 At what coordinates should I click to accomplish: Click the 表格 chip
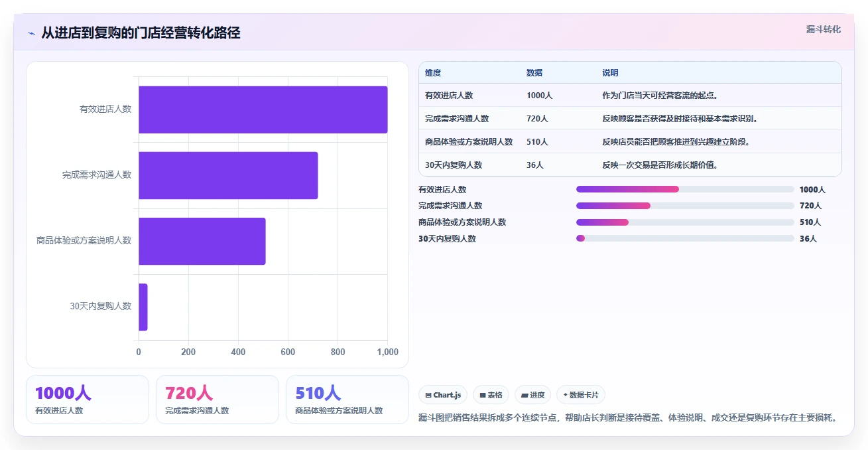tap(491, 395)
